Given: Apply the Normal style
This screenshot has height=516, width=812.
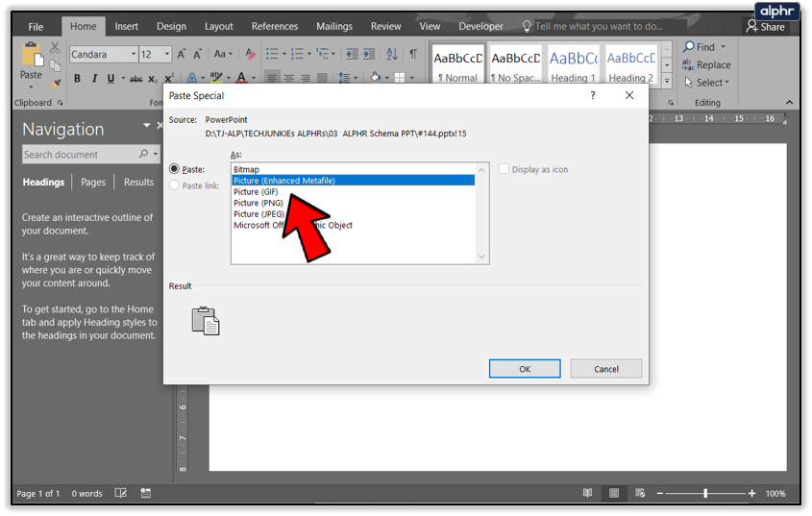Looking at the screenshot, I should pos(457,65).
